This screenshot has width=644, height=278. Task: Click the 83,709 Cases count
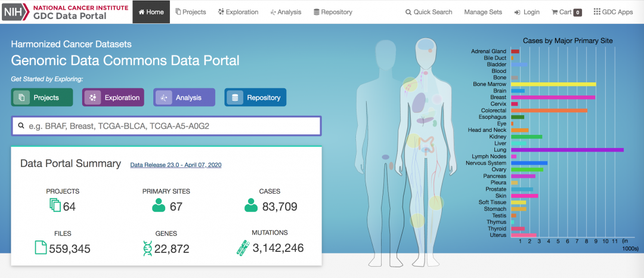pos(278,206)
